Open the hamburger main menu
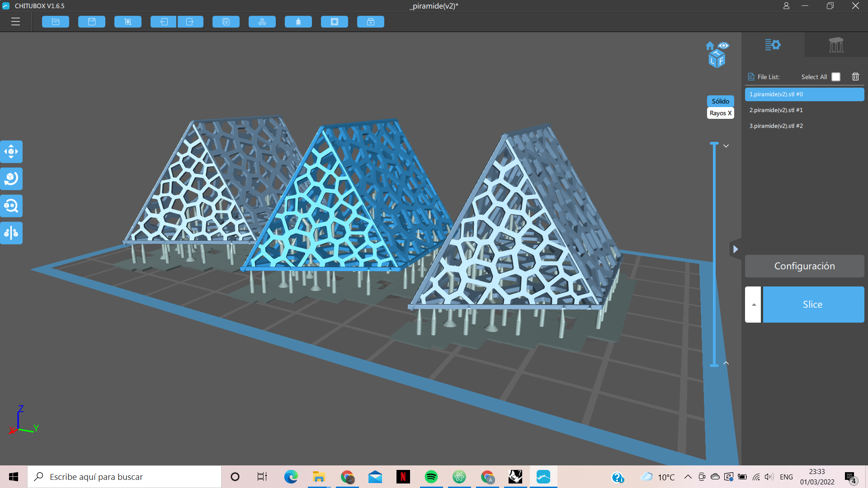The height and width of the screenshot is (488, 868). [16, 22]
